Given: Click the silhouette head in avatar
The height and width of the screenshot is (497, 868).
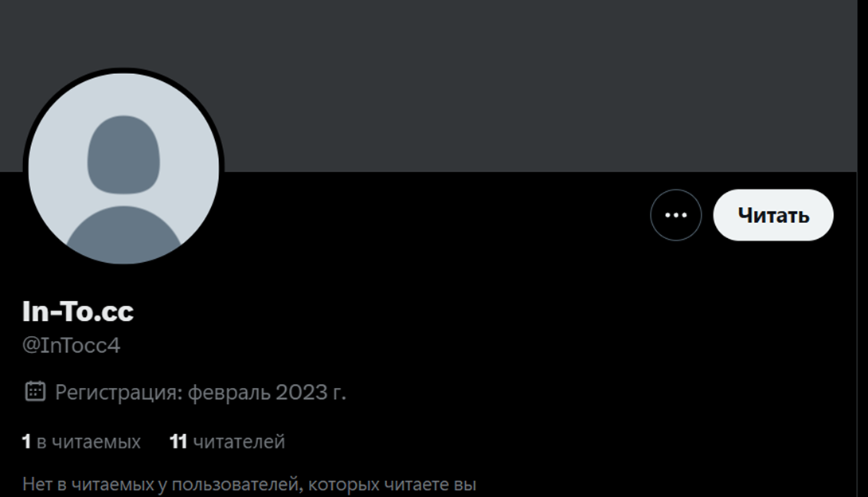Looking at the screenshot, I should point(123,155).
